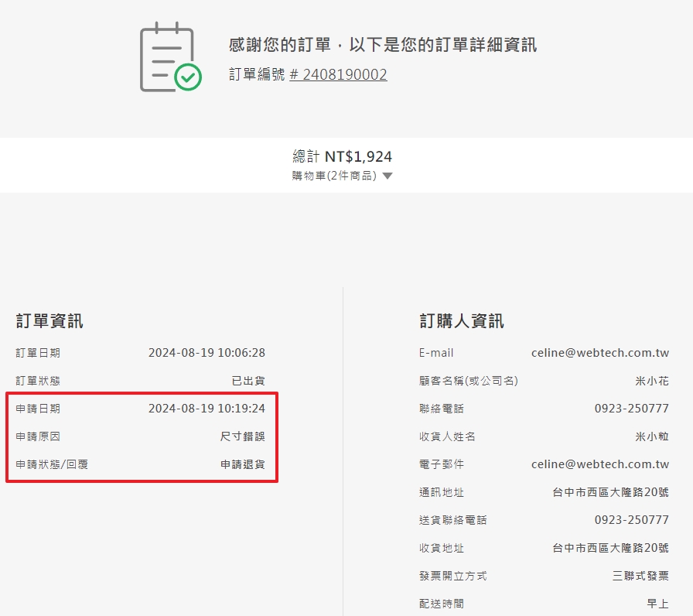
Task: Expand the 購物車(2件商品) dropdown arrow
Action: tap(387, 176)
